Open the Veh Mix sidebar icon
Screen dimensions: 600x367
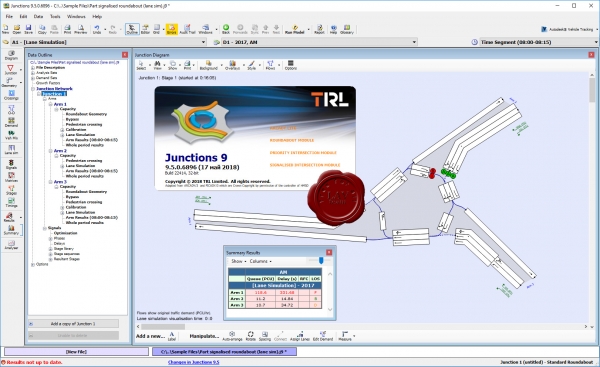11,135
